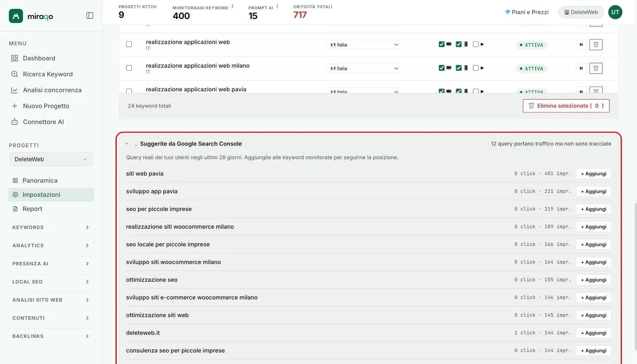Select row checkbox for 'realizzazione applicazioni web milano'

(x=129, y=68)
